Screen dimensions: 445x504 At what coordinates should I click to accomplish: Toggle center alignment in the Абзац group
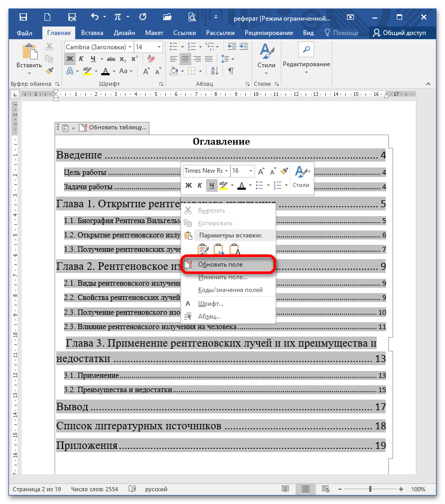pyautogui.click(x=185, y=59)
